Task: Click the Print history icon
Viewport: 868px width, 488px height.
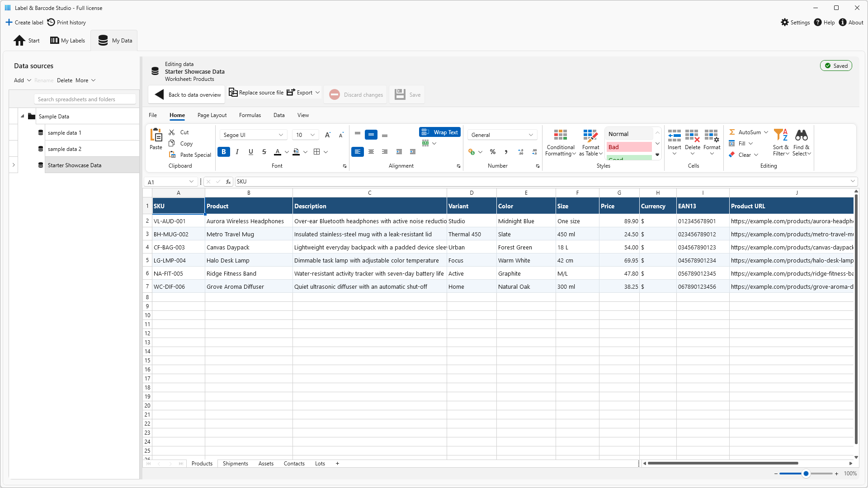Action: click(x=51, y=22)
